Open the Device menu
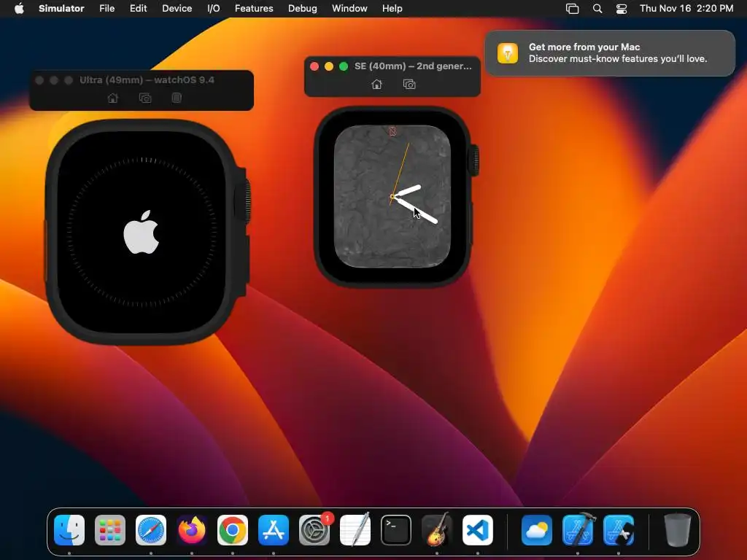Viewport: 747px width, 560px height. click(x=177, y=8)
